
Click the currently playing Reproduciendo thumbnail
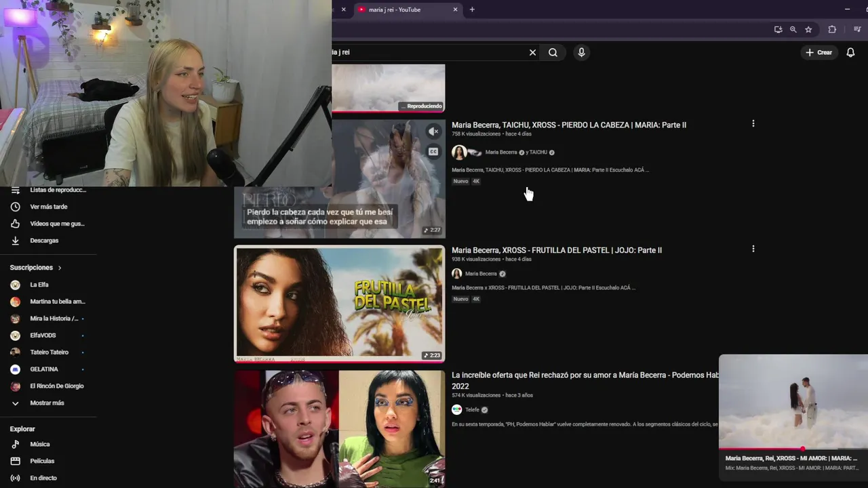point(388,88)
